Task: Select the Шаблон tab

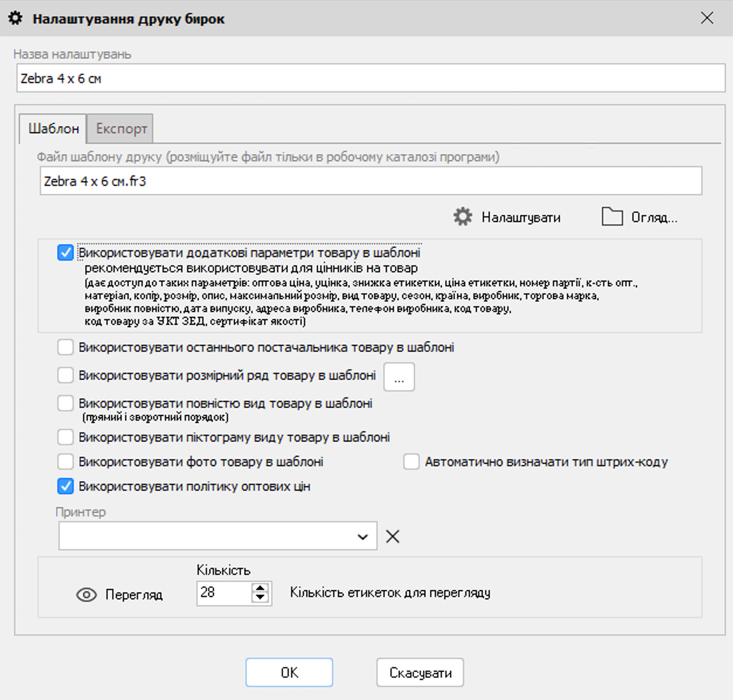Action: tap(53, 129)
